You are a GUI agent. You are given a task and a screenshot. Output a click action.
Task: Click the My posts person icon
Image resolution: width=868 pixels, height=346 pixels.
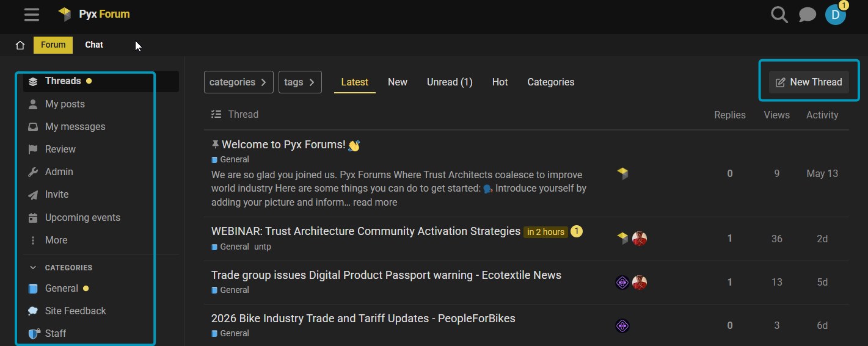tap(33, 104)
